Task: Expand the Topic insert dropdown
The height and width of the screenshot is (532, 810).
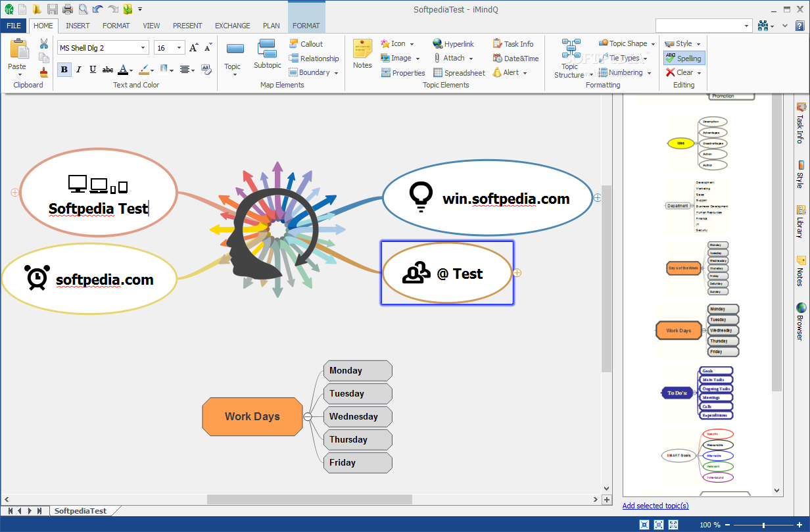Action: pos(234,74)
